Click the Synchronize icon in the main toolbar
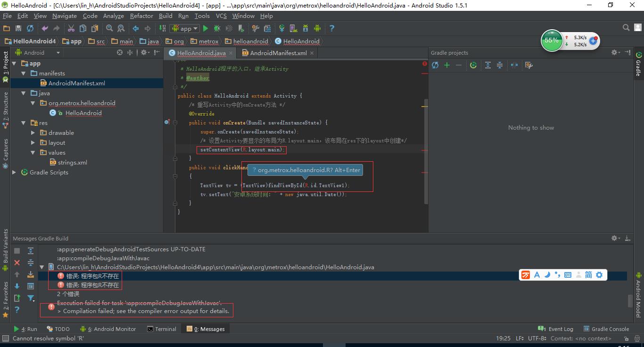 coord(30,28)
